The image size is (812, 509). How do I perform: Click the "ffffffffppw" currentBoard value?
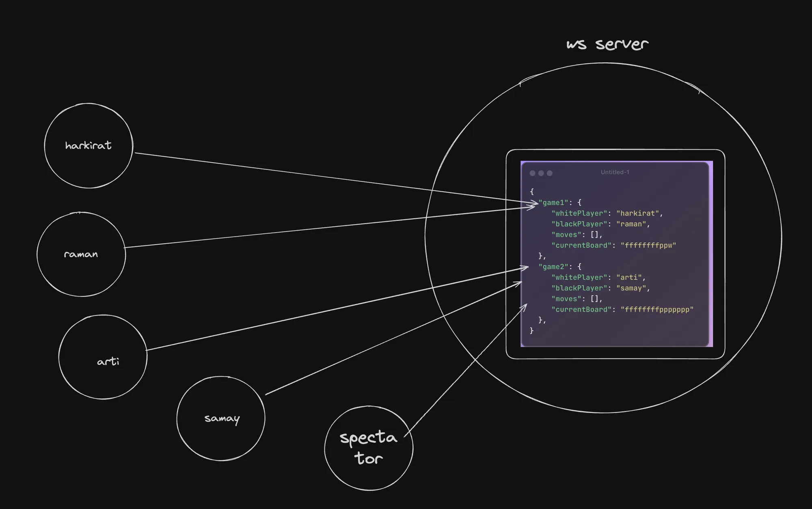(x=648, y=245)
